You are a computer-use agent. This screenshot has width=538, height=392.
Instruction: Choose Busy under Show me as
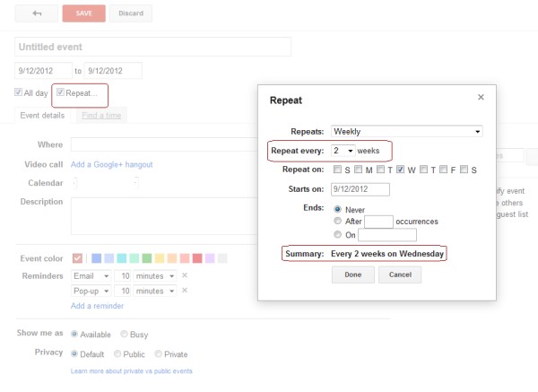(x=124, y=333)
